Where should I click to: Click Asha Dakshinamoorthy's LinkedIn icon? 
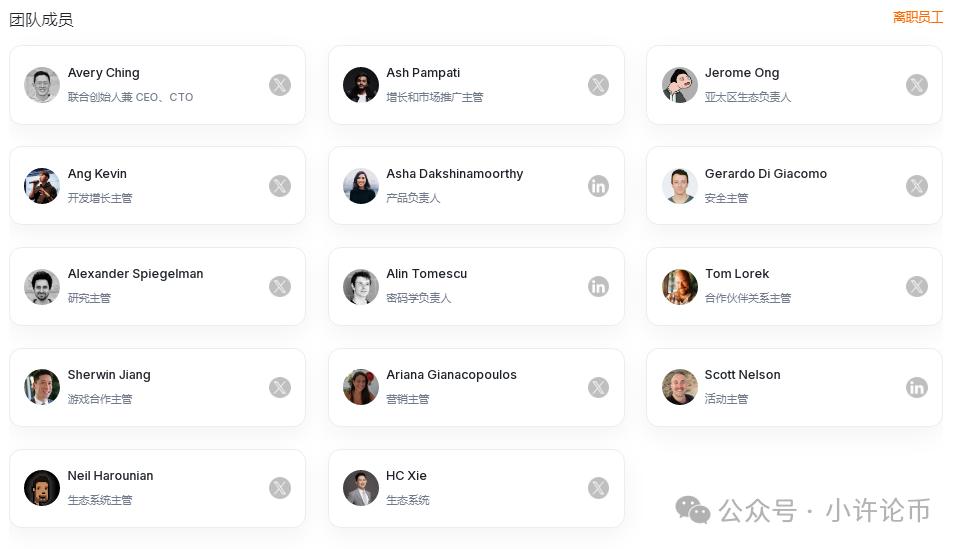pos(598,186)
